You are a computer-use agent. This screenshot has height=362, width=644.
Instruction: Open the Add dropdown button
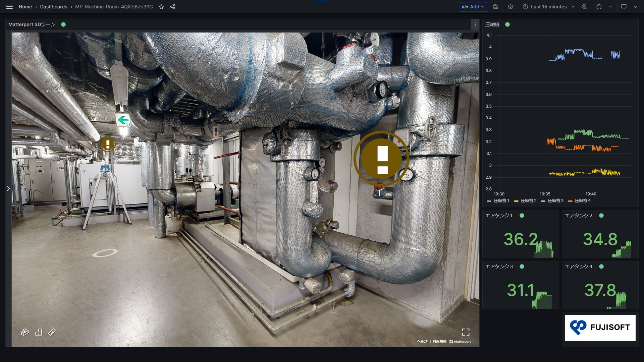[x=473, y=7]
